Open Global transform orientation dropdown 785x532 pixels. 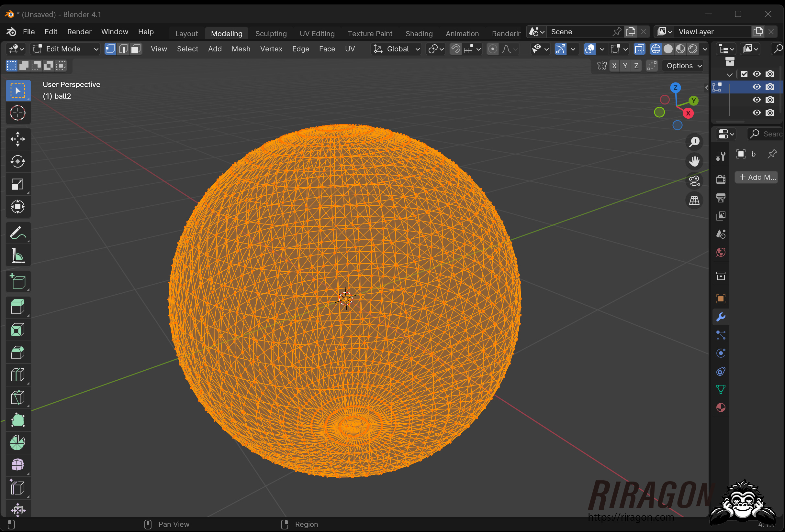396,49
